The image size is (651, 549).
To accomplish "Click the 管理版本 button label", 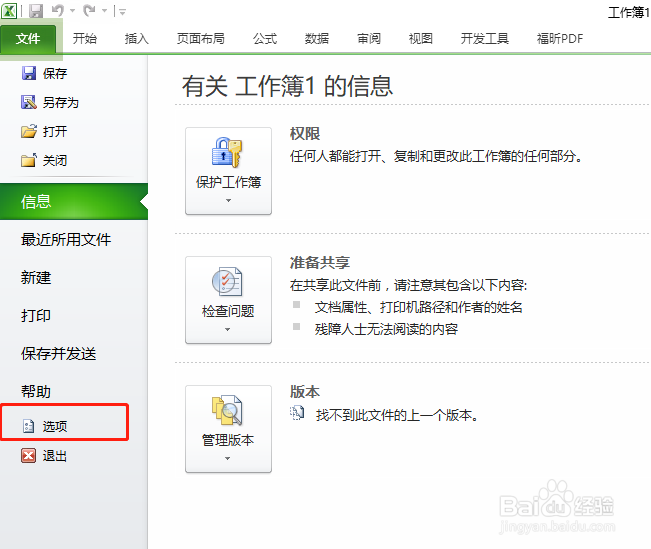I will tap(228, 440).
